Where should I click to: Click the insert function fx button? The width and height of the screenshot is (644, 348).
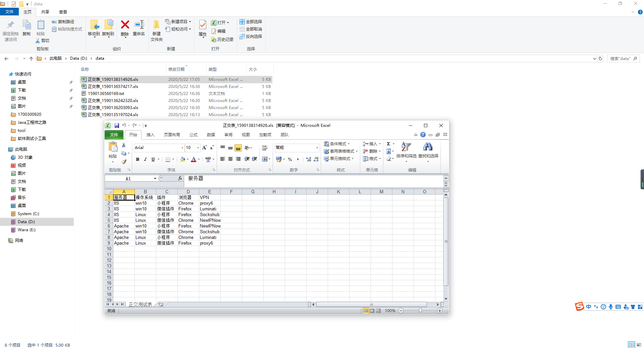180,179
